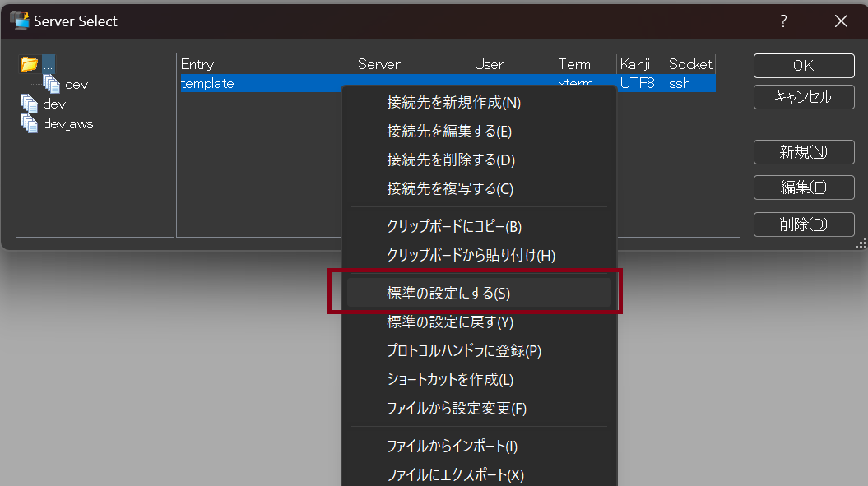Screen dimensions: 868x486
Task: Choose 接続先を新規作成(N) from context menu
Action: click(453, 103)
